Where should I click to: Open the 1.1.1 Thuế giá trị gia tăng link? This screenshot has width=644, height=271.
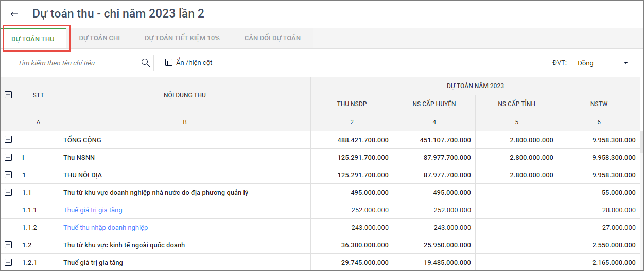pos(93,210)
